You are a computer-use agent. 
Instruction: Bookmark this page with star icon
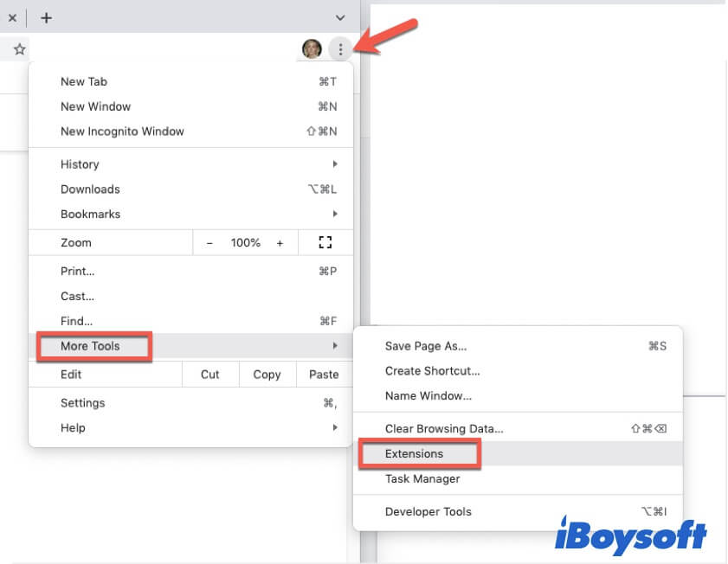[19, 49]
